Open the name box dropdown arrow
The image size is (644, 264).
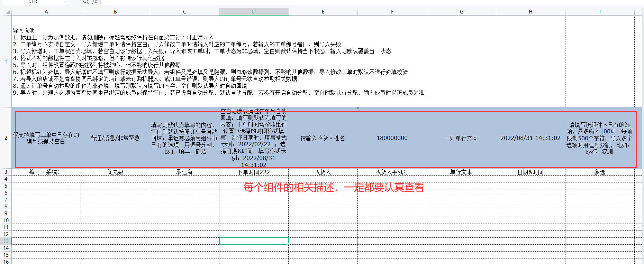point(65,2)
